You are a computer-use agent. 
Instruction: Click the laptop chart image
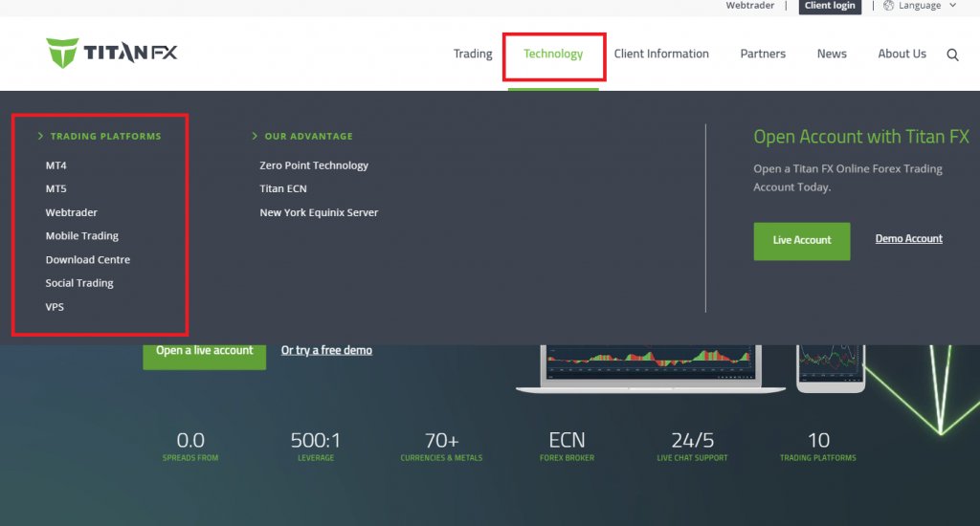[x=650, y=368]
